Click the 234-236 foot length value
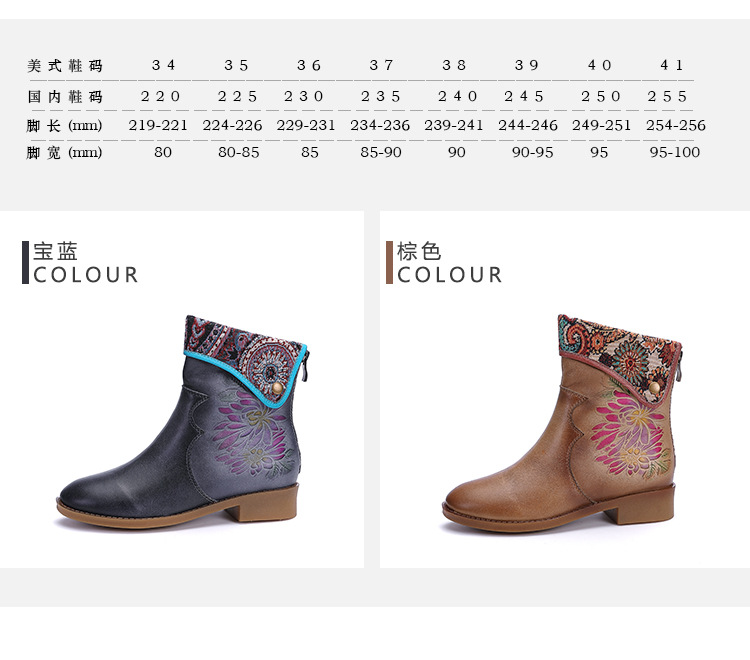This screenshot has width=750, height=660. (380, 125)
